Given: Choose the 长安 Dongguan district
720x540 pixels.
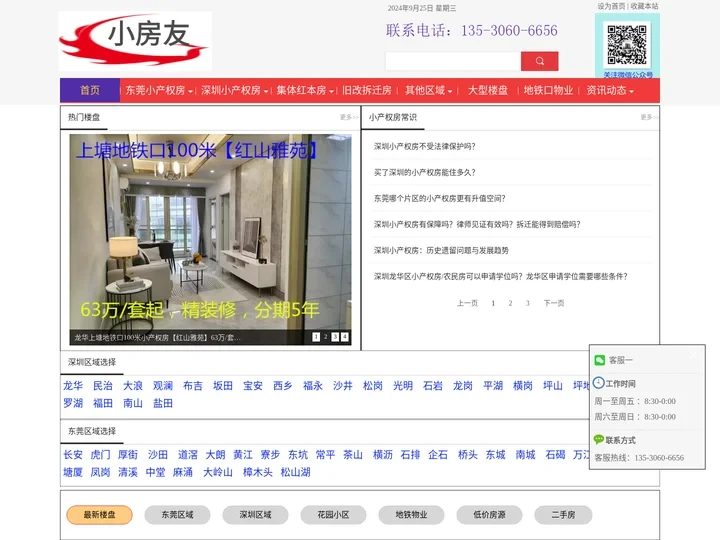Looking at the screenshot, I should tap(73, 455).
